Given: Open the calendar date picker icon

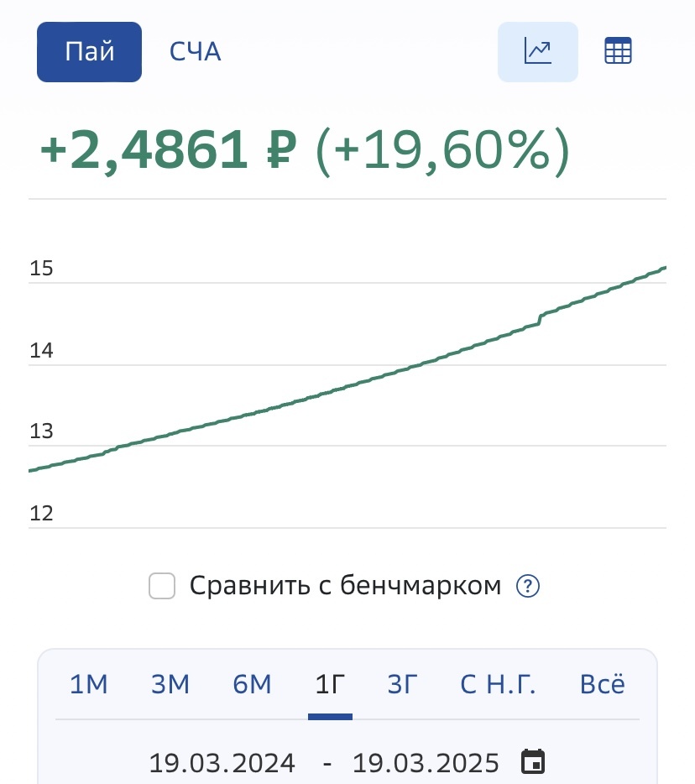Looking at the screenshot, I should [532, 762].
